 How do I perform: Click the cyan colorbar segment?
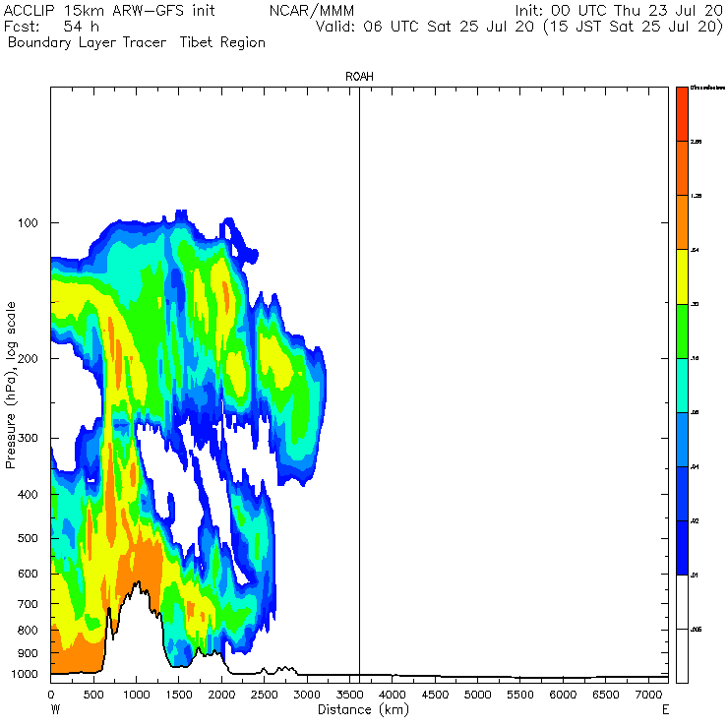pyautogui.click(x=682, y=386)
